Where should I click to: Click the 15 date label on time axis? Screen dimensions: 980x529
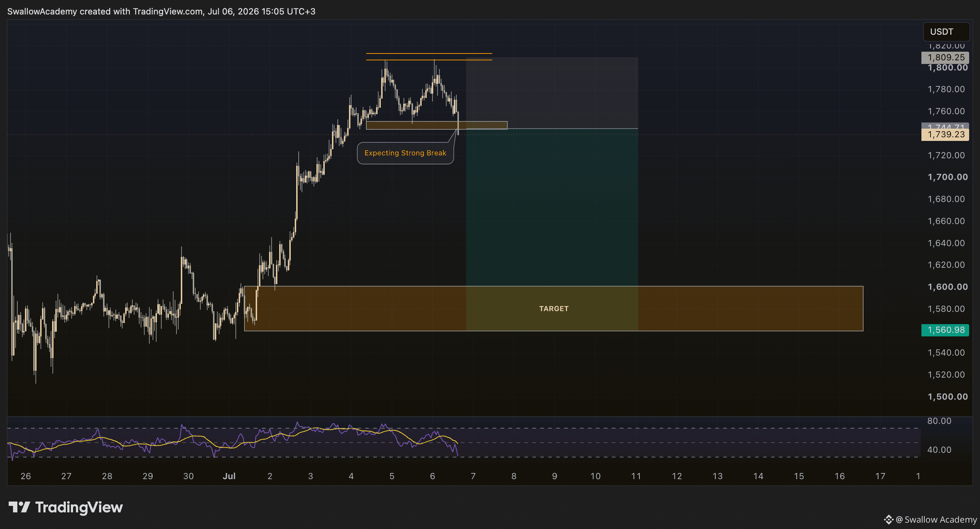799,476
